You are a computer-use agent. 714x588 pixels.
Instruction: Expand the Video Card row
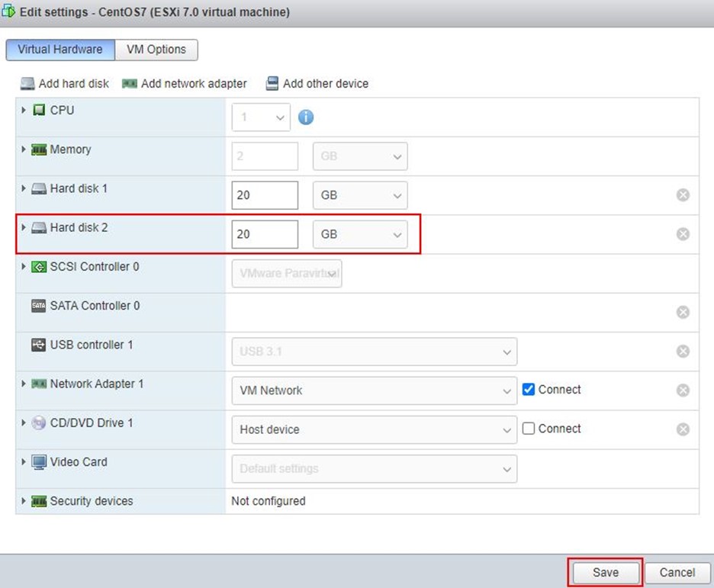click(x=23, y=462)
